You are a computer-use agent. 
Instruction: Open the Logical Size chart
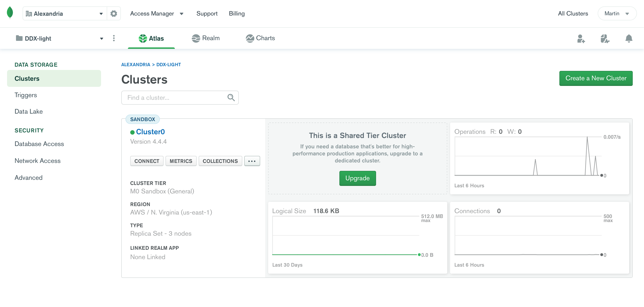pyautogui.click(x=357, y=238)
